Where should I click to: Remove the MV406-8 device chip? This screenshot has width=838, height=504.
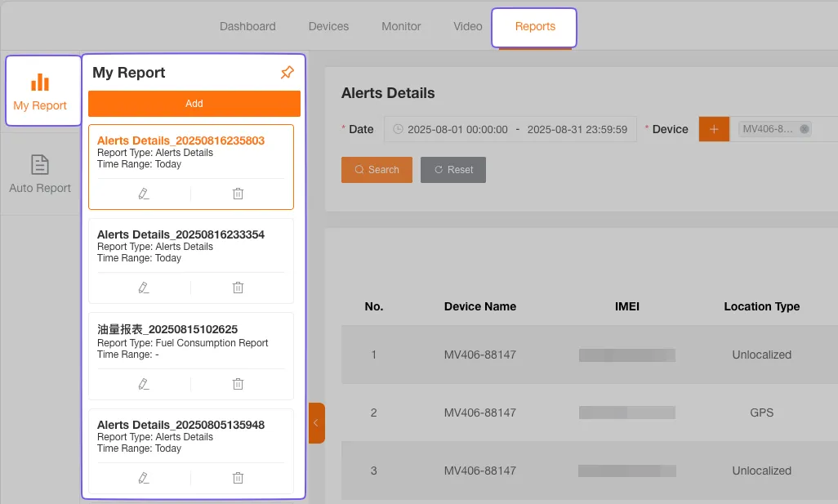coord(804,128)
